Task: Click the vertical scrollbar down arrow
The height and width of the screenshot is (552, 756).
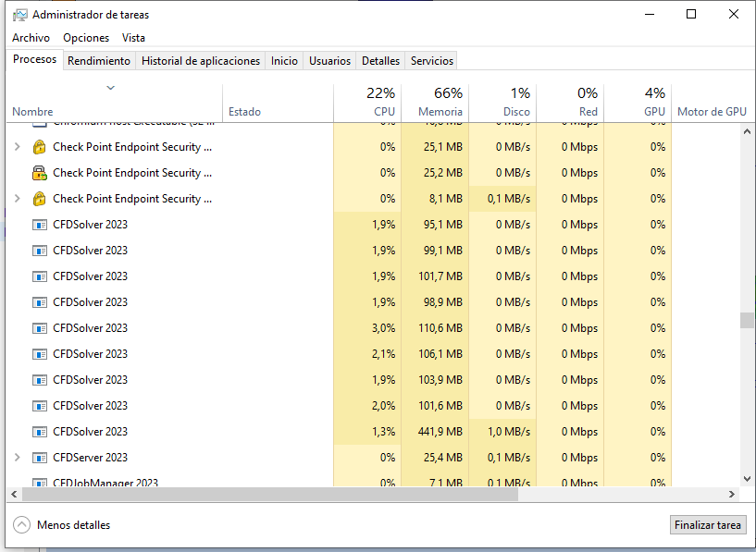Action: (746, 479)
